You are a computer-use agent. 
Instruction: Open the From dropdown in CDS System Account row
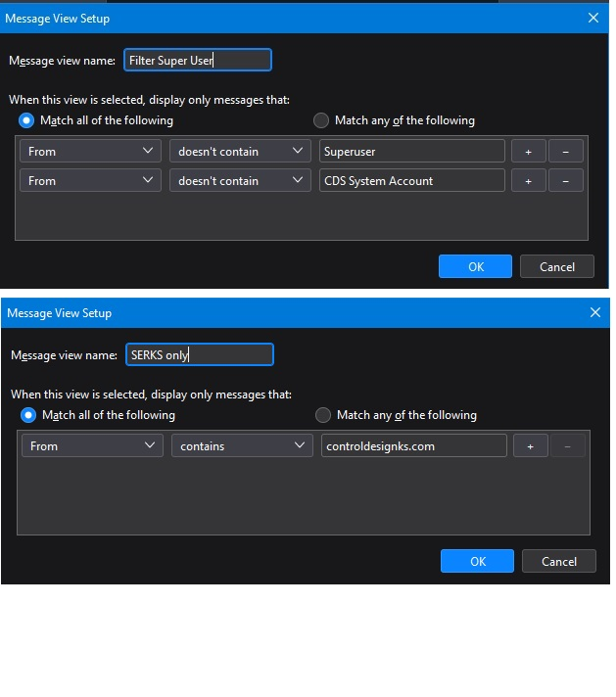(90, 180)
